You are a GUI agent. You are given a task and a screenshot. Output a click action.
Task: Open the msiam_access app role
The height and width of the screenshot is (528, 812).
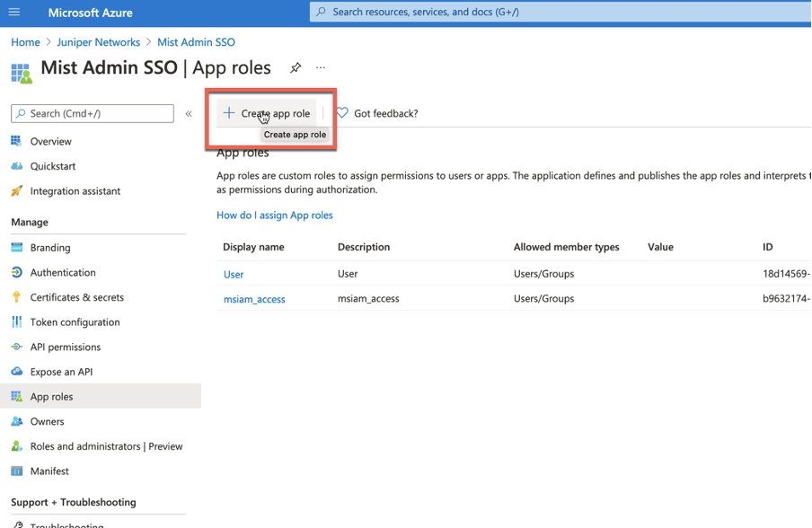(254, 299)
